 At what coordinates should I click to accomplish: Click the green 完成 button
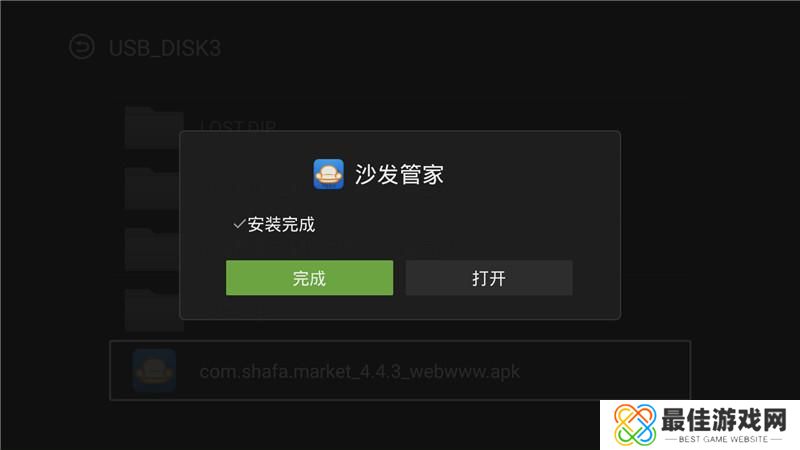(310, 278)
